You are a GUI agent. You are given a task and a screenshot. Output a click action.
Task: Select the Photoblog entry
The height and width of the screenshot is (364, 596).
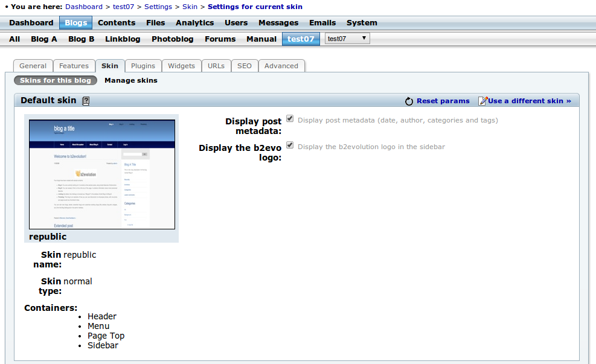(x=172, y=39)
